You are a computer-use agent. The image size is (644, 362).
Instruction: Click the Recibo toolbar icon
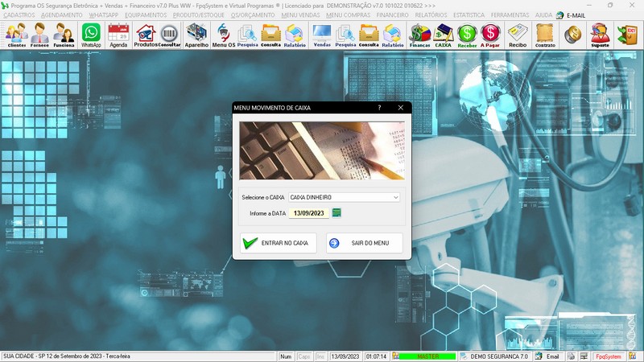[518, 35]
